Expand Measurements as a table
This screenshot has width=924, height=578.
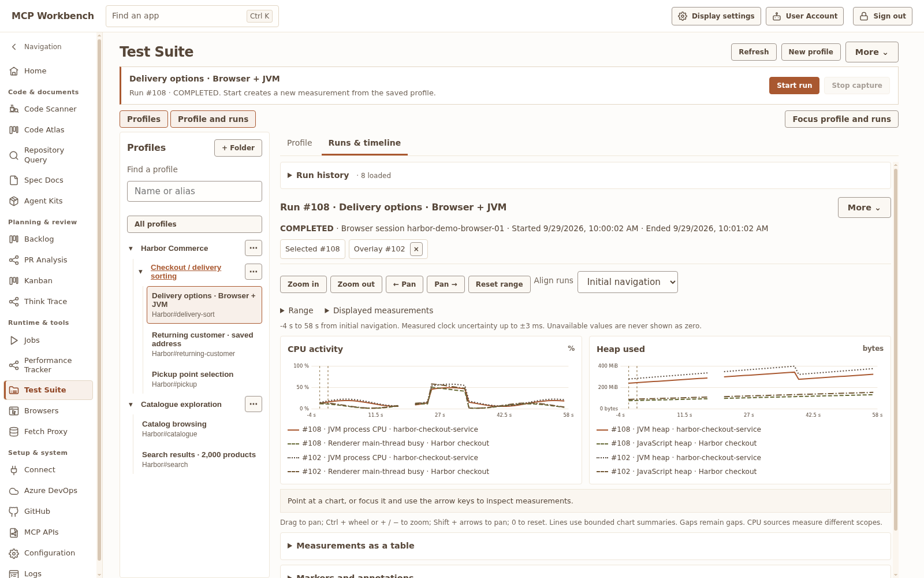(585, 546)
